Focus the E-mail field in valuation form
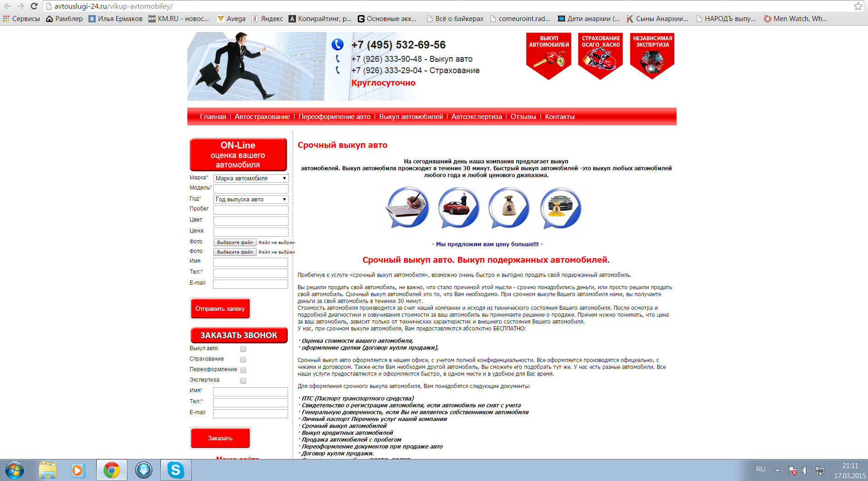The image size is (868, 481). pyautogui.click(x=251, y=284)
